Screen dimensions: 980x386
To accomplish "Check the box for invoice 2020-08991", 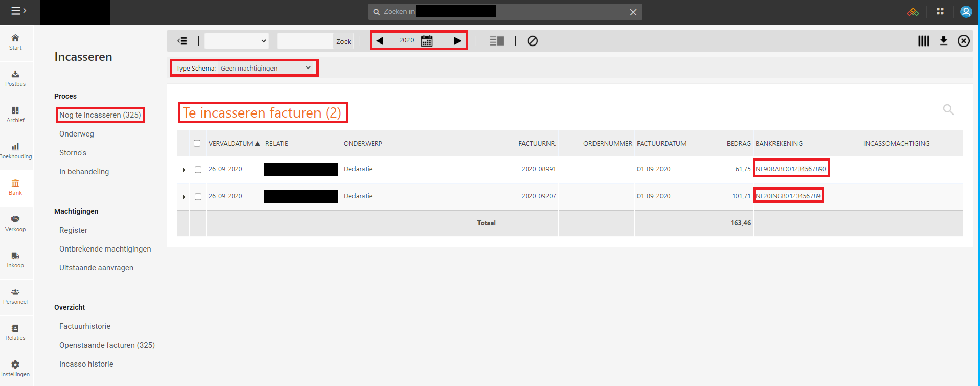I will 198,170.
